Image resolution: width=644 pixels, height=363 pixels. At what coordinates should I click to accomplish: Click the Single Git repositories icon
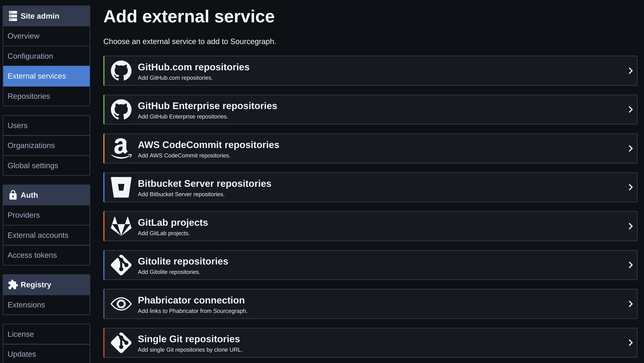point(121,343)
